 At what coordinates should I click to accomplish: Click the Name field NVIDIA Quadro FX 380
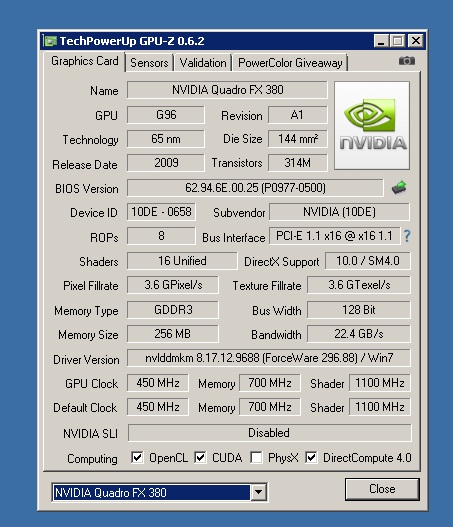point(227,90)
